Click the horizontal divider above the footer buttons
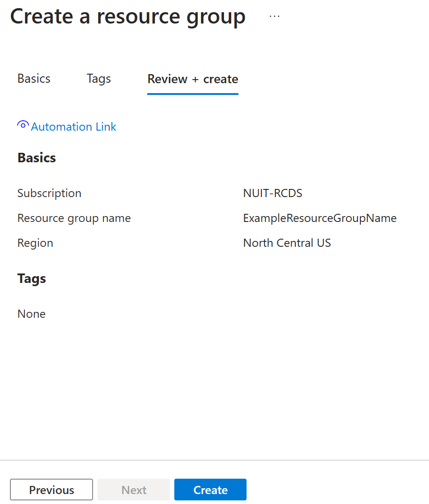This screenshot has width=429, height=504. (x=214, y=460)
